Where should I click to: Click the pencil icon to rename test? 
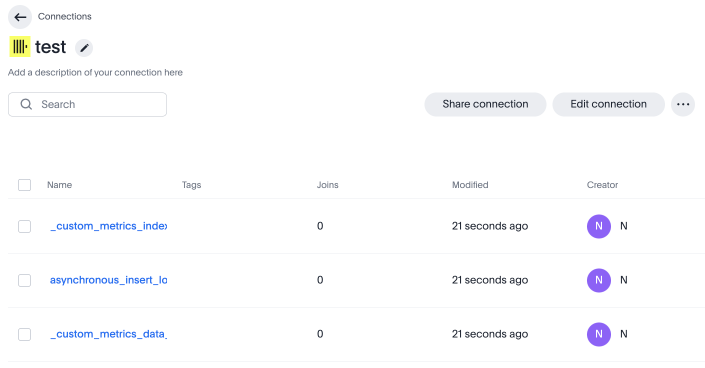pos(84,48)
